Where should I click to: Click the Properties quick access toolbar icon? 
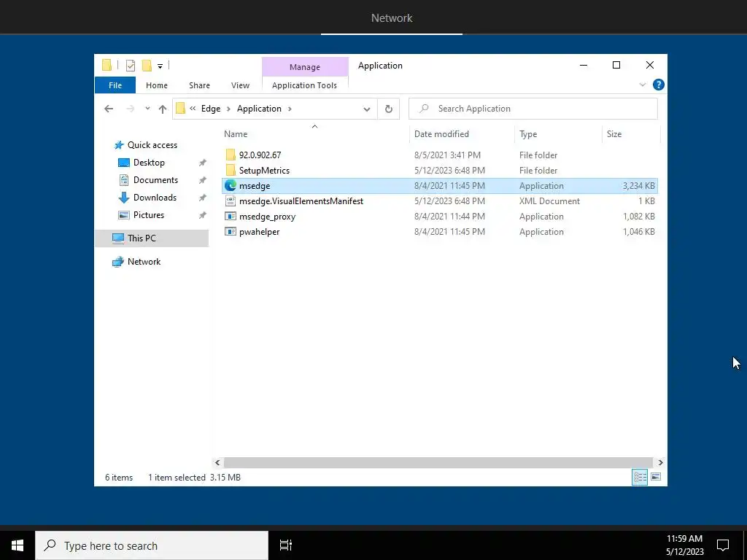click(x=131, y=65)
